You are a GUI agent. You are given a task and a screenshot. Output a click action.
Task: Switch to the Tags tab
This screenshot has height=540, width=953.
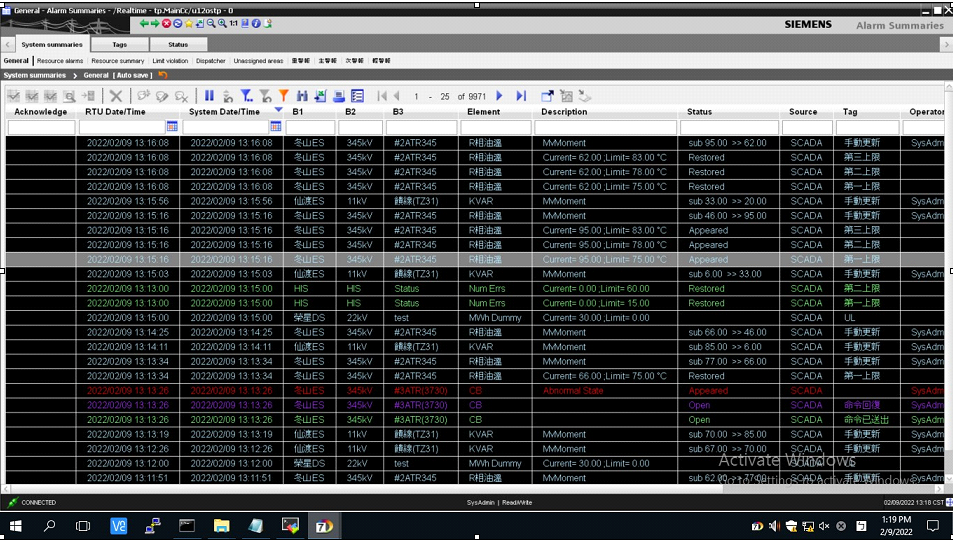119,44
